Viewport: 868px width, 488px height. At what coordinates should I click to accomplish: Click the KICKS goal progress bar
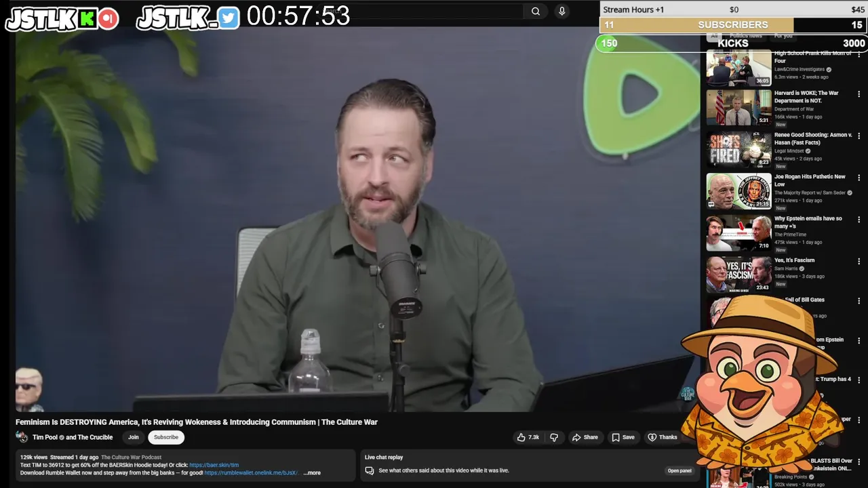click(733, 43)
